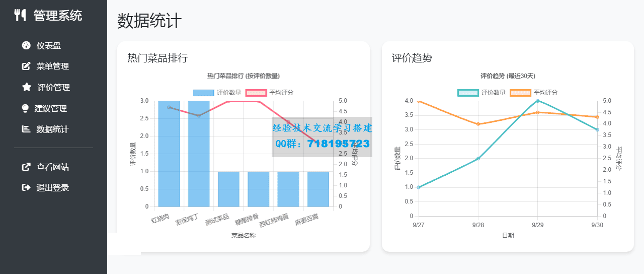
Task: Click the chart icon beside 数据统计
Action: (26, 129)
